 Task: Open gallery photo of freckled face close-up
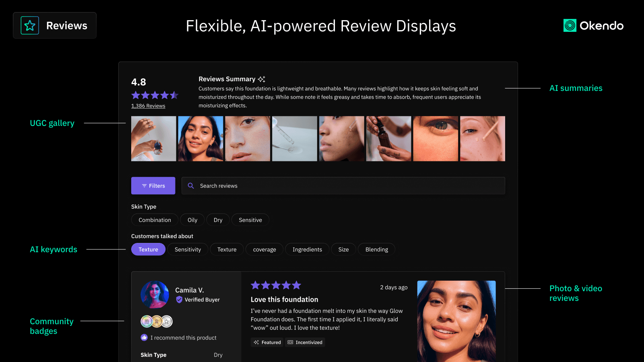tap(248, 139)
